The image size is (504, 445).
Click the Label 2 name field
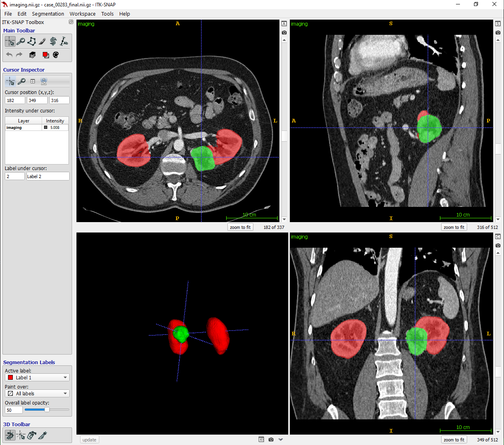(x=48, y=176)
